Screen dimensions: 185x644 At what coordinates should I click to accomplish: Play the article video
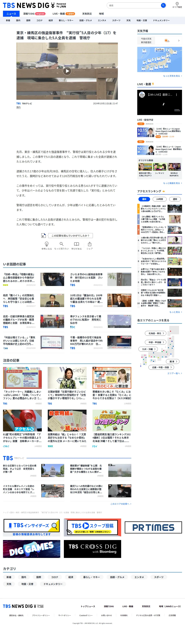coord(67,71)
